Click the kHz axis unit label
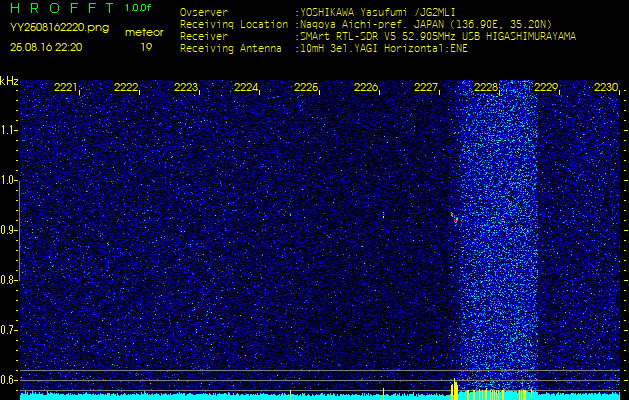Image resolution: width=629 pixels, height=400 pixels. [x=9, y=81]
